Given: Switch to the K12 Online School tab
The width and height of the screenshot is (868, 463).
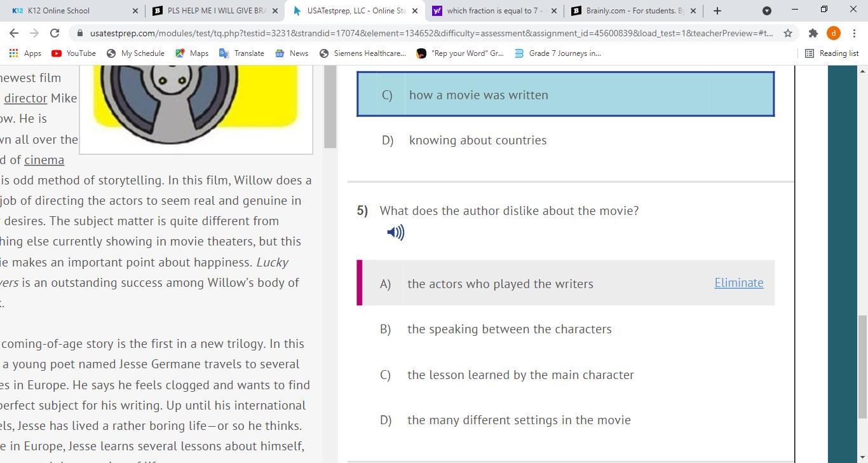Looking at the screenshot, I should [x=72, y=11].
